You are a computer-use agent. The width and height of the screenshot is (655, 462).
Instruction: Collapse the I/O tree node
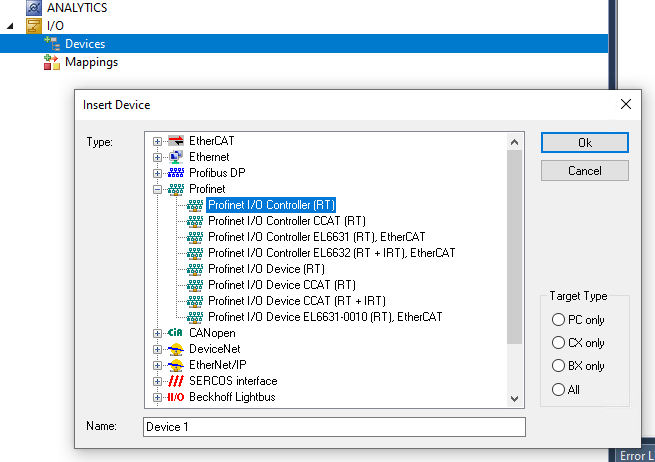pos(10,26)
